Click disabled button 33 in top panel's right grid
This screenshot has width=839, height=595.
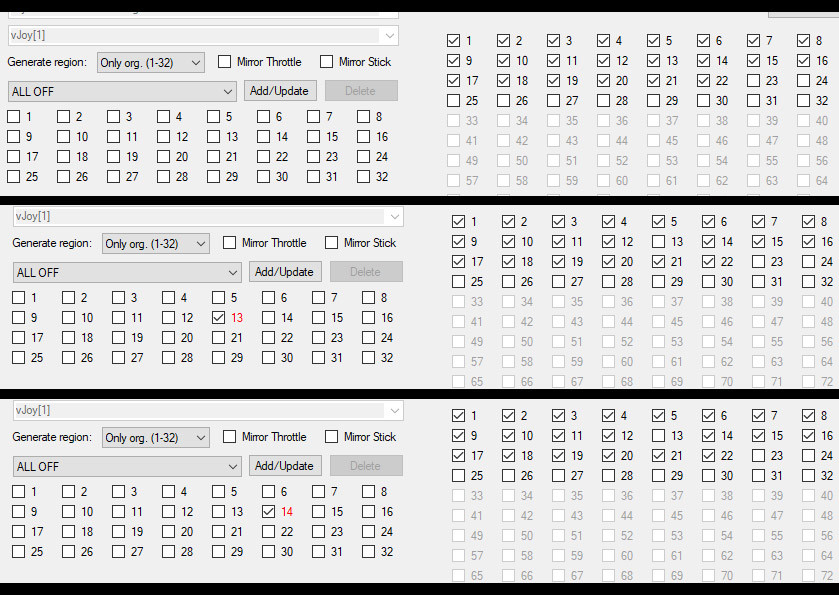pyautogui.click(x=453, y=120)
